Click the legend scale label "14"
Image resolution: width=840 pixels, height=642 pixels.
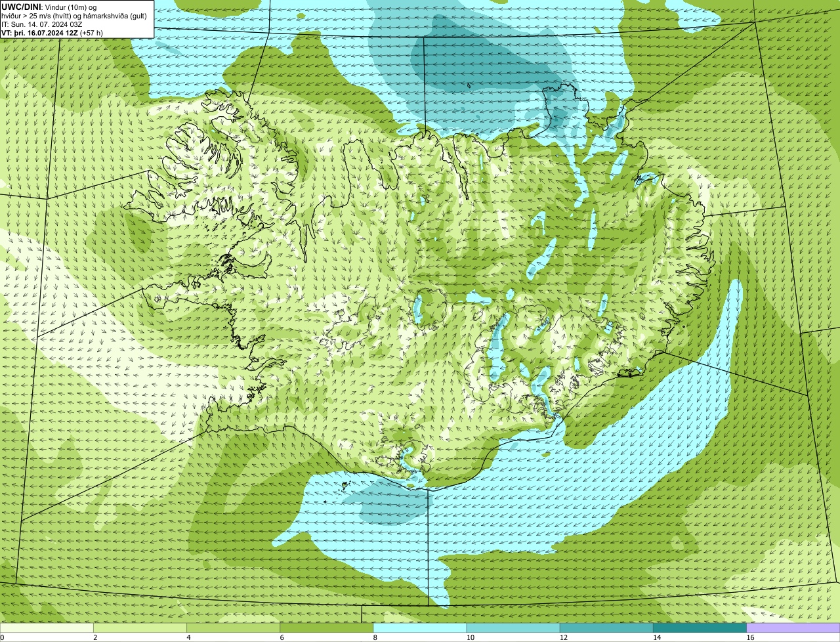click(656, 637)
